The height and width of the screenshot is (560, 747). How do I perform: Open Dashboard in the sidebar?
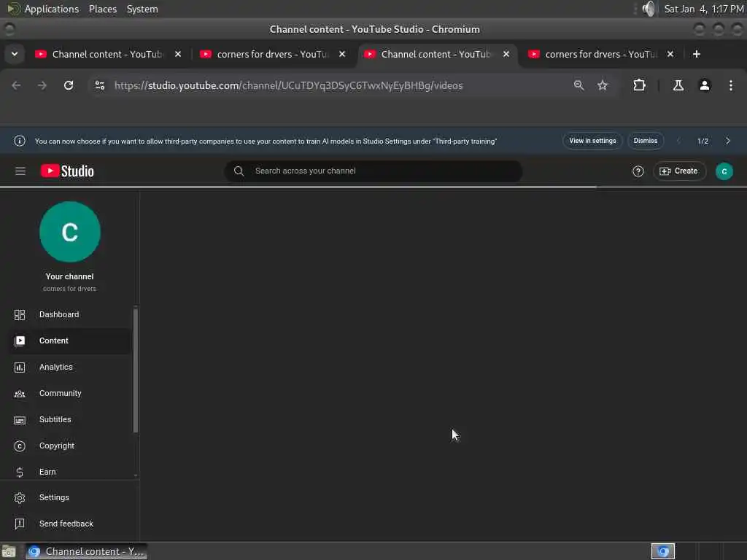pyautogui.click(x=69, y=315)
